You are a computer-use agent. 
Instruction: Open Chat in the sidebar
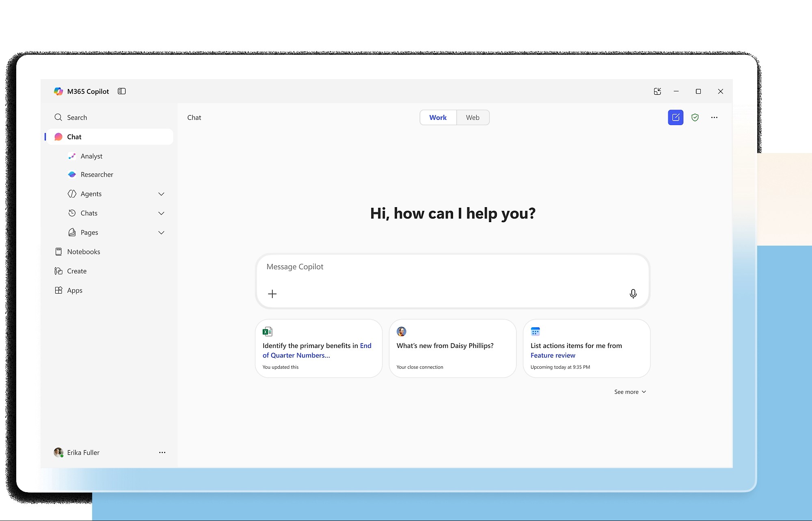(110, 137)
